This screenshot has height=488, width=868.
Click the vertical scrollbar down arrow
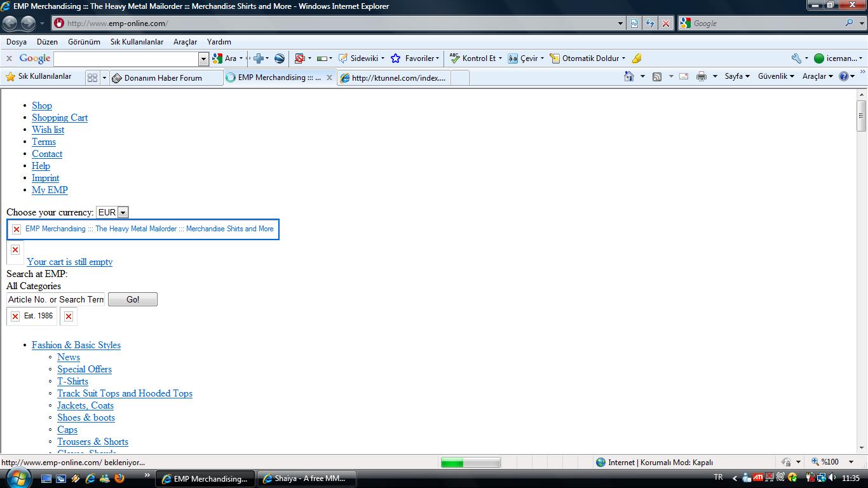(x=862, y=448)
